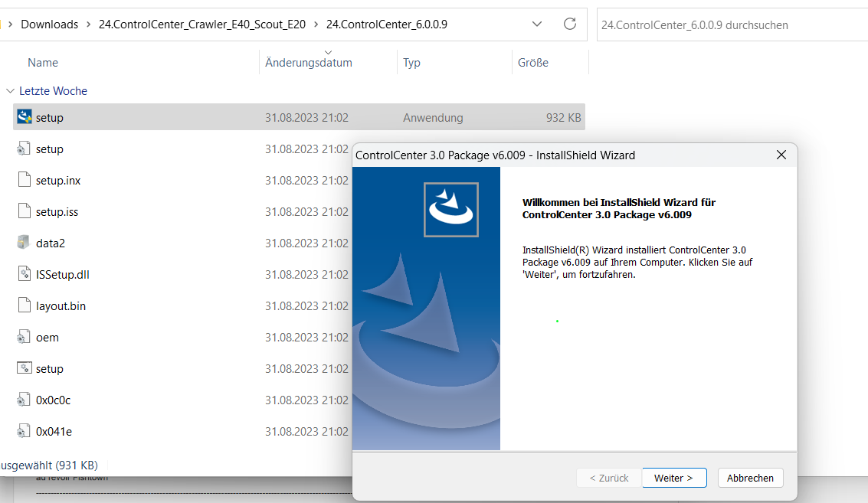Select the 0x041e file icon

(x=23, y=431)
